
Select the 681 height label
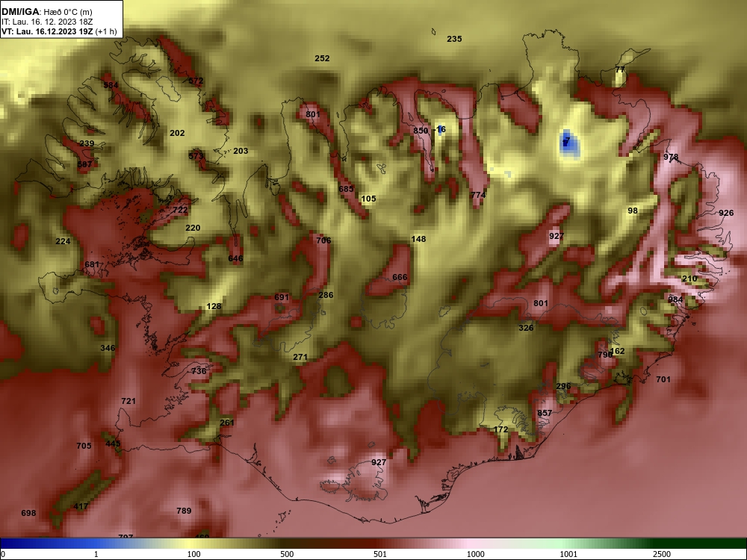92,265
